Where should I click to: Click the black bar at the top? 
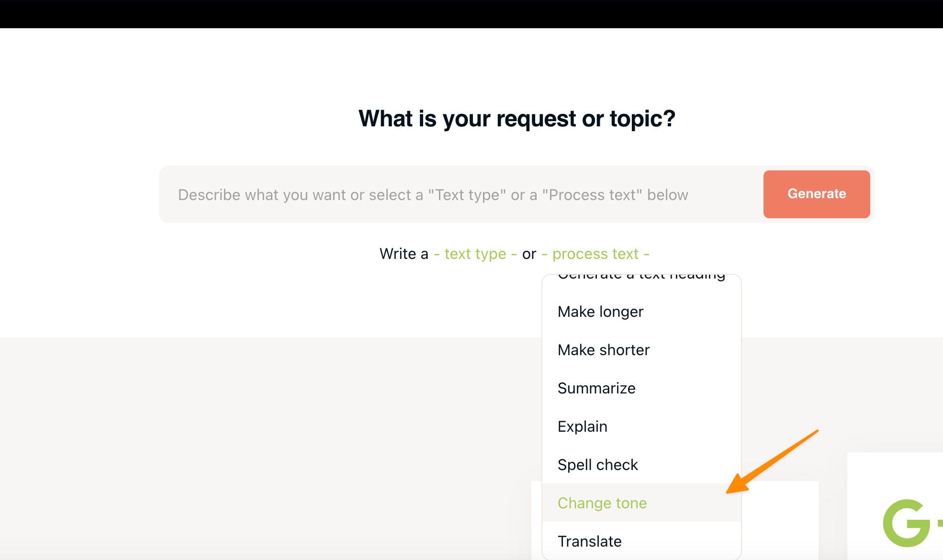coord(471,14)
